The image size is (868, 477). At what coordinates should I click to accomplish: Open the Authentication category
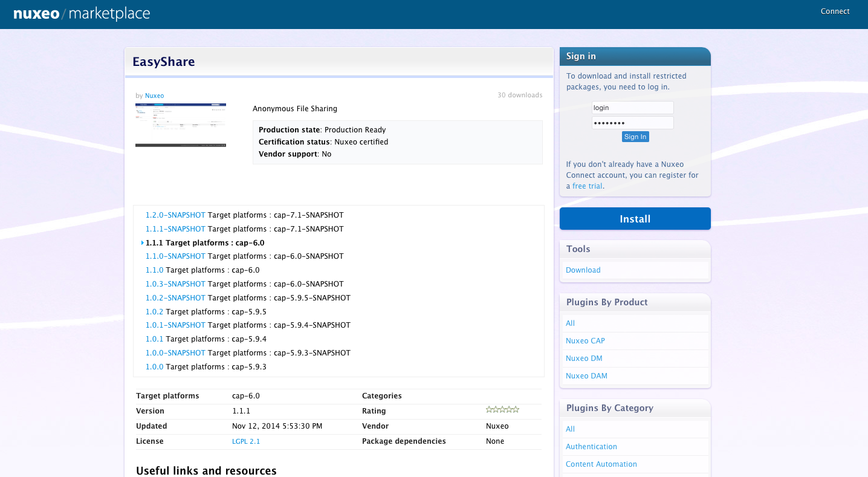(x=591, y=447)
